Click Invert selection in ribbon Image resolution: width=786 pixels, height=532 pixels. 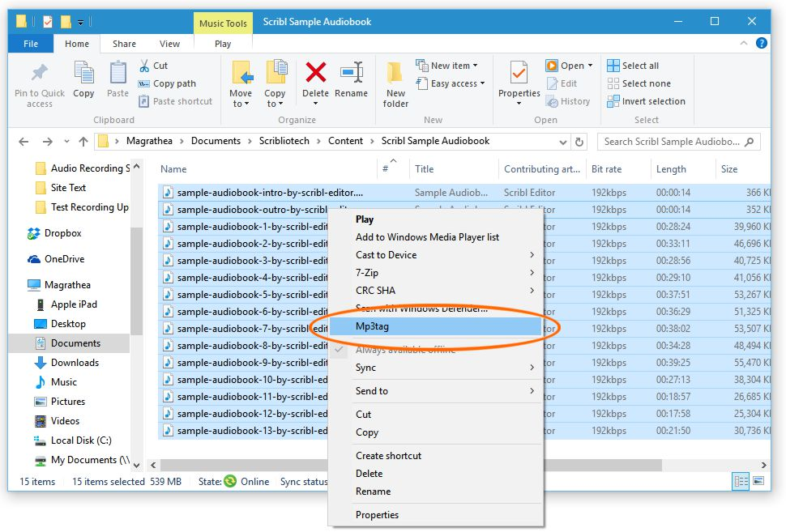[646, 102]
